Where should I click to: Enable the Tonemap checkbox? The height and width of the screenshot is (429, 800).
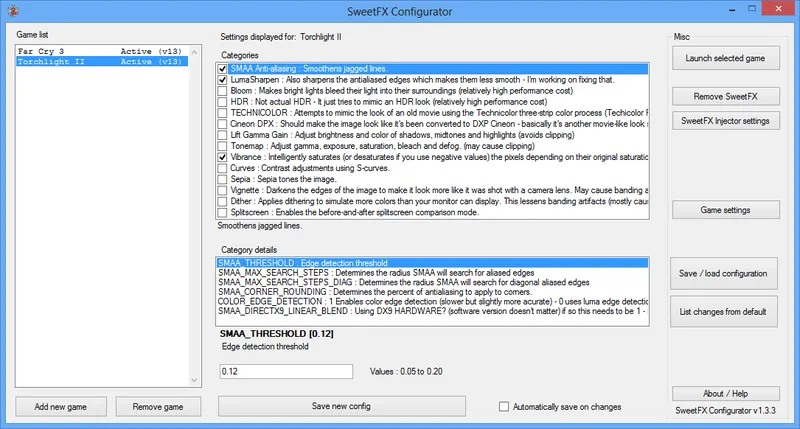click(222, 146)
